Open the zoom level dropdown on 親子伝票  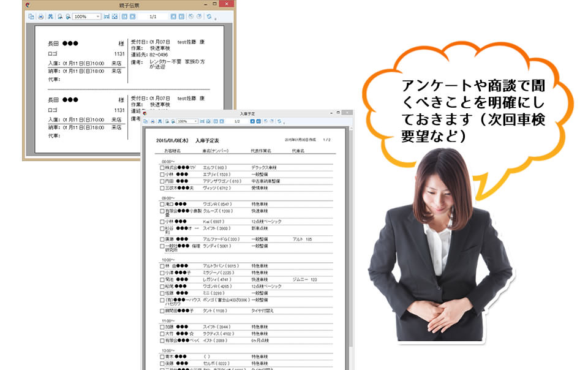[99, 17]
